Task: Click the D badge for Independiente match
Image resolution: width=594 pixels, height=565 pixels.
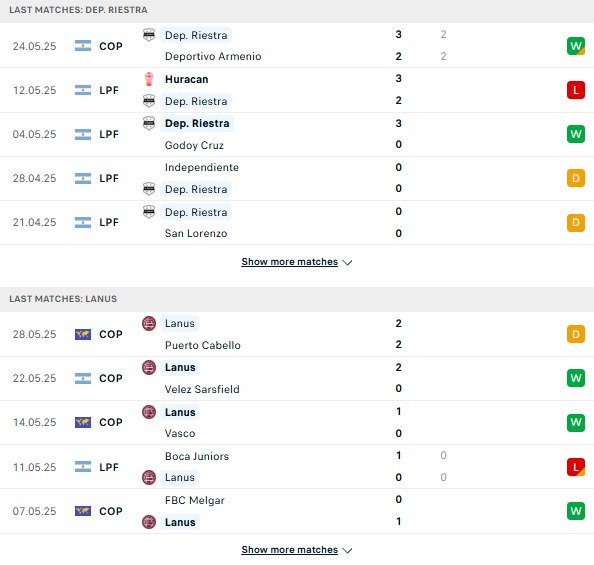Action: click(575, 178)
